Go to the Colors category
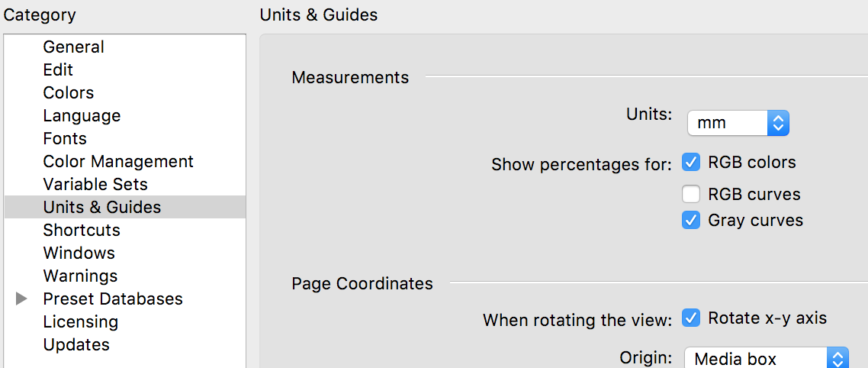Image resolution: width=868 pixels, height=368 pixels. coord(69,92)
